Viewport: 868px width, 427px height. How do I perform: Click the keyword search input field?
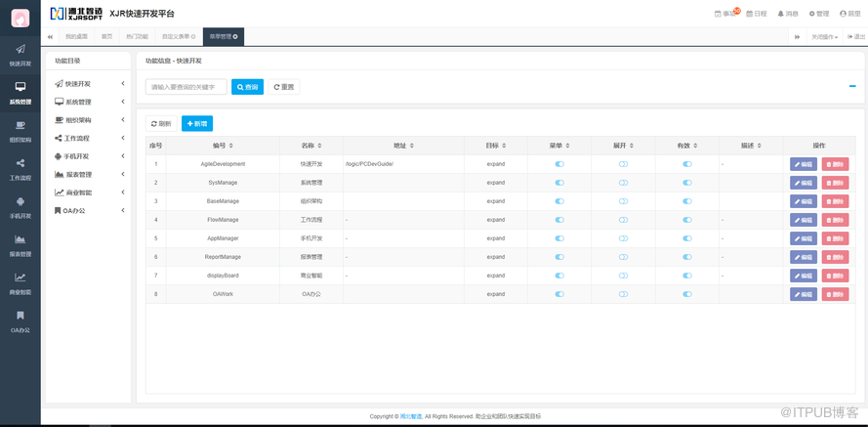click(186, 87)
